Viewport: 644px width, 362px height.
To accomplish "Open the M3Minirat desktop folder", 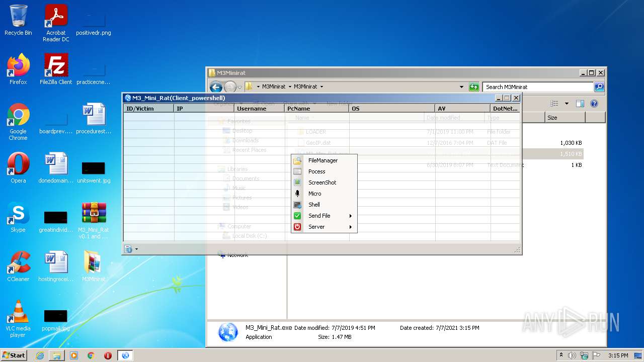I will [94, 266].
